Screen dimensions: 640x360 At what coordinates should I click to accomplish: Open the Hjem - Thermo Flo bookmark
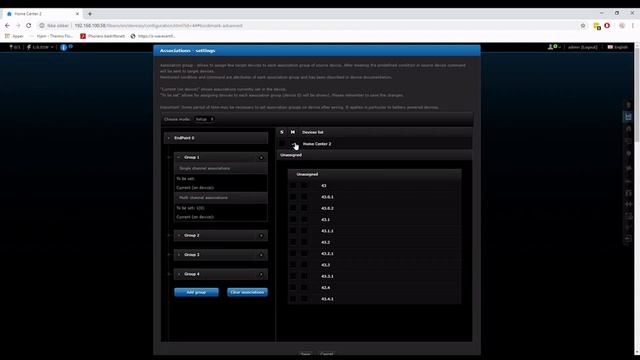tap(51, 36)
